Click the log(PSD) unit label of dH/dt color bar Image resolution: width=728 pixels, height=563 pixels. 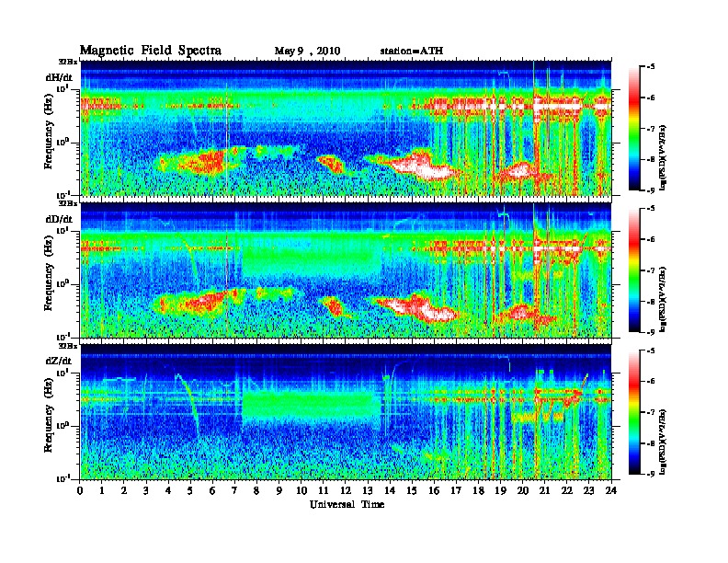point(664,158)
